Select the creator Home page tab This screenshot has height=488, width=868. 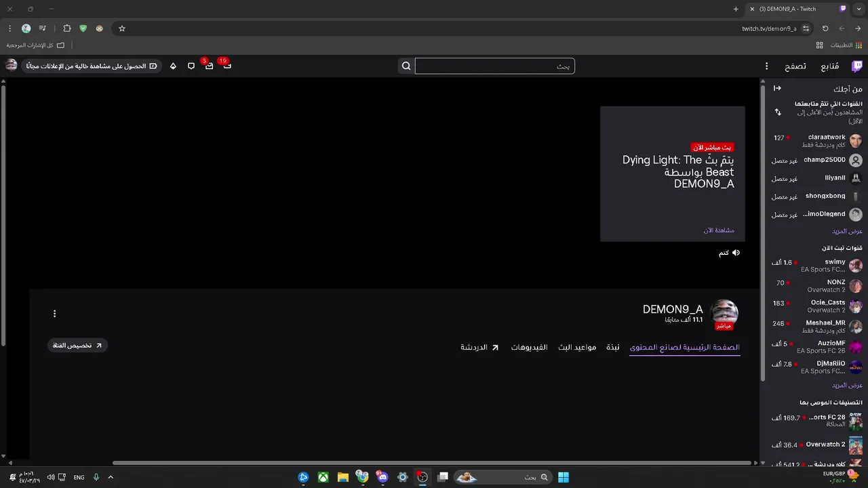[x=685, y=347]
